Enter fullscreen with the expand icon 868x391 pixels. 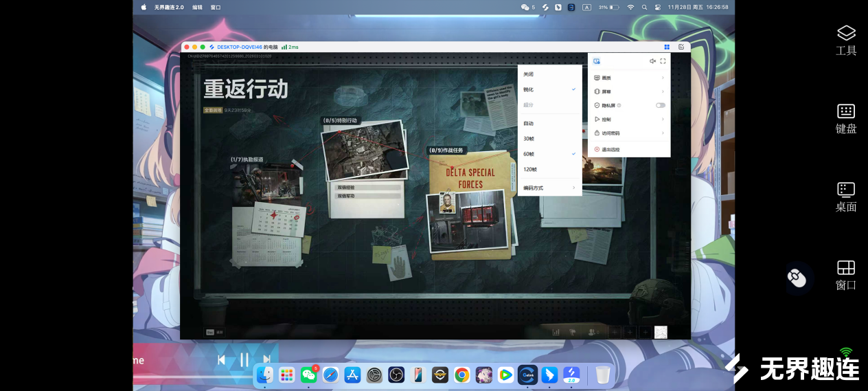click(x=663, y=61)
